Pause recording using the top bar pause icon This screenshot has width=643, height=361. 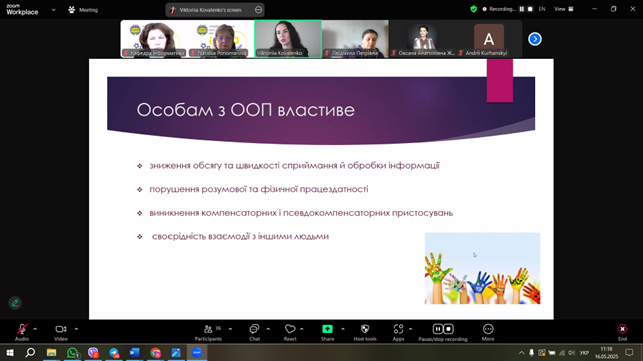click(522, 9)
